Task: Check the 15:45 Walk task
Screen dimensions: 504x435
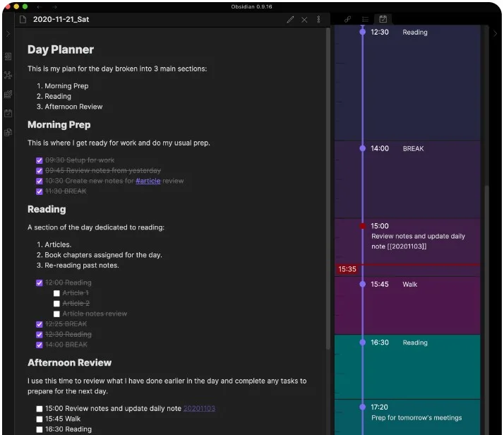Action: click(40, 419)
